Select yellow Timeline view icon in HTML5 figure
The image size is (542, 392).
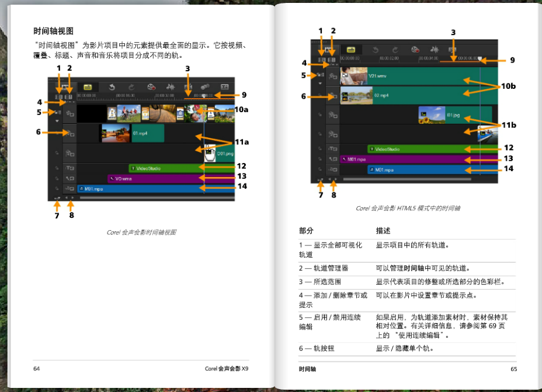tap(351, 50)
